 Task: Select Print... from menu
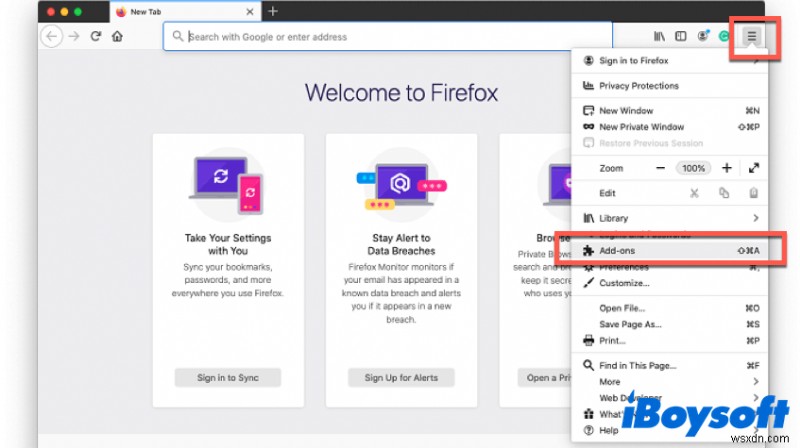pyautogui.click(x=670, y=341)
